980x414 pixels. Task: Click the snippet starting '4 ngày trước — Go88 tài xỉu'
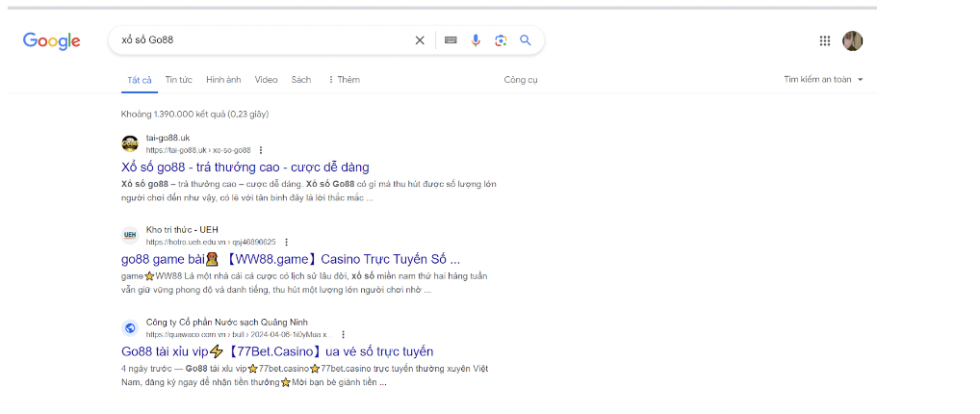point(305,375)
